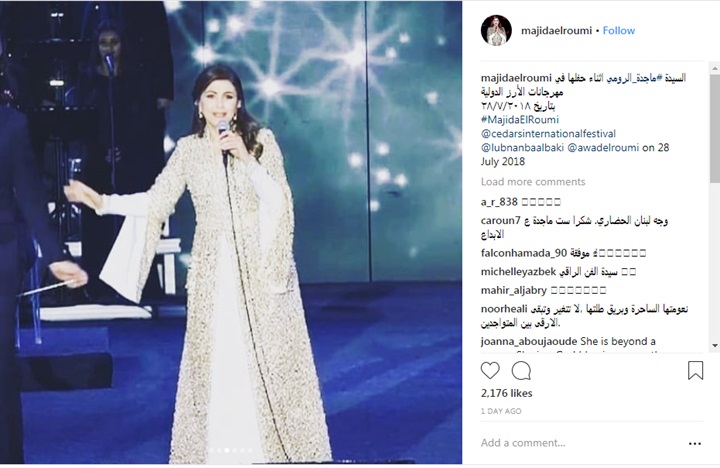
Task: Like the post with the heart icon
Action: pyautogui.click(x=490, y=370)
